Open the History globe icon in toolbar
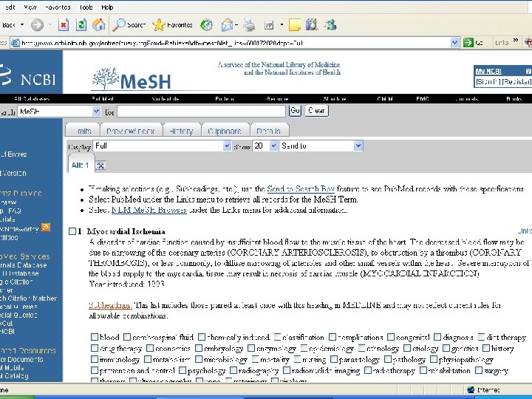 (x=206, y=25)
